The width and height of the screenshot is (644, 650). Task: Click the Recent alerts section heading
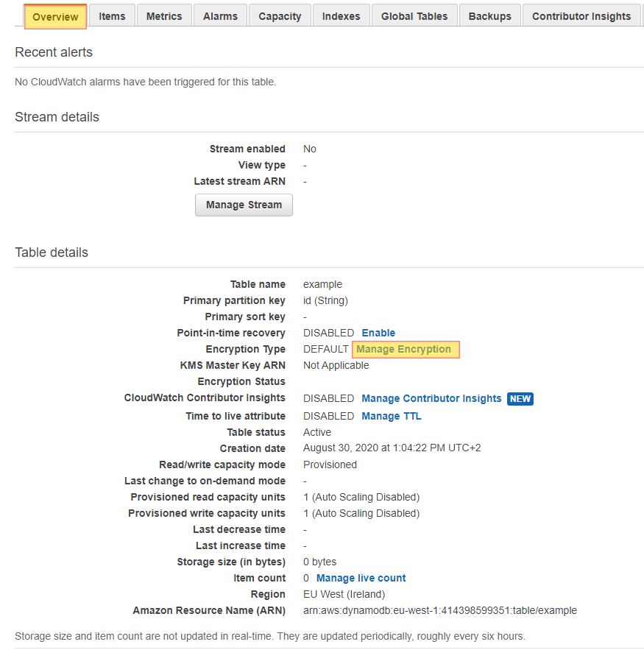point(54,52)
